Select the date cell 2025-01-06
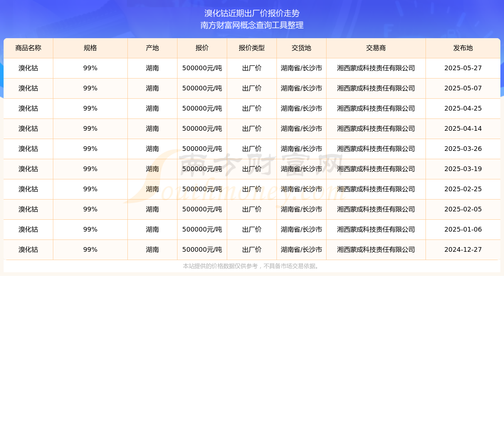 (463, 229)
